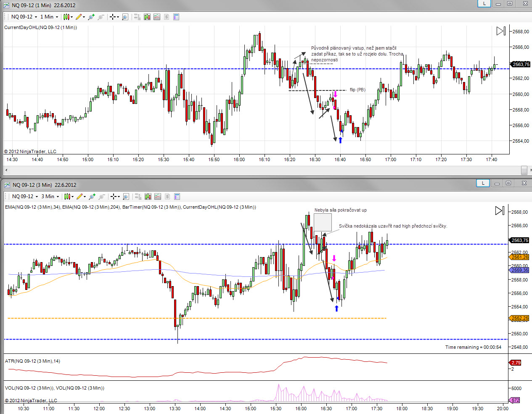Click the 13:30 time label in 3 Min chart
The height and width of the screenshot is (414, 532).
(x=175, y=409)
